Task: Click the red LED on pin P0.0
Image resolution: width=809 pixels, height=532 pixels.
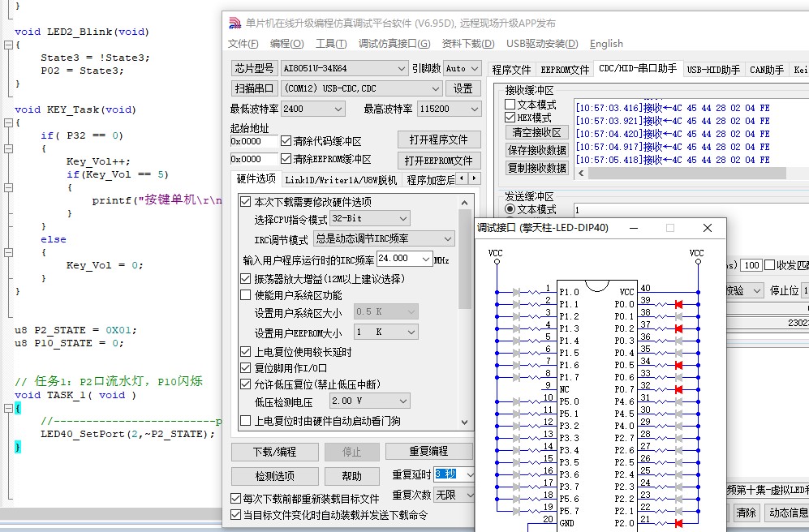Action: point(678,305)
